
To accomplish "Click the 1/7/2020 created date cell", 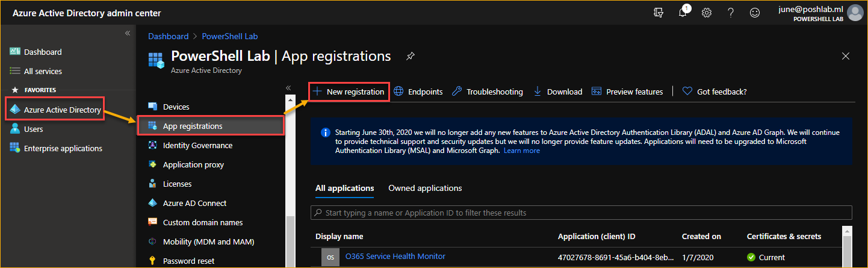I will pyautogui.click(x=698, y=257).
